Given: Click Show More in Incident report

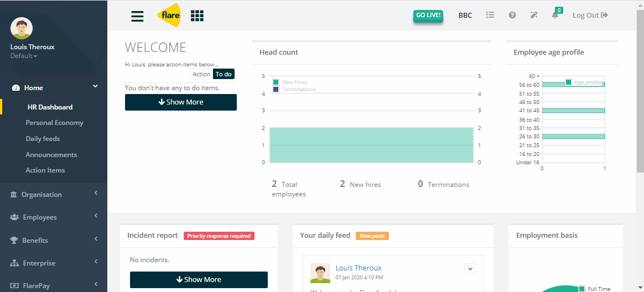Looking at the screenshot, I should pyautogui.click(x=199, y=280).
